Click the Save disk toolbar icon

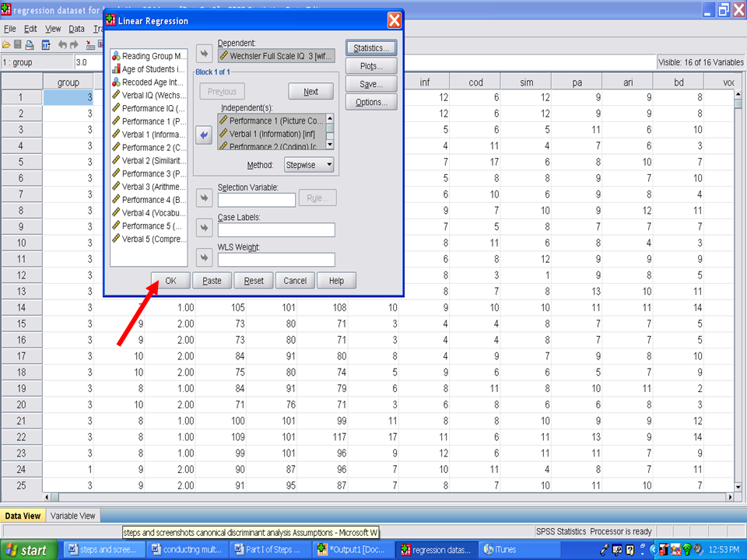pos(18,45)
